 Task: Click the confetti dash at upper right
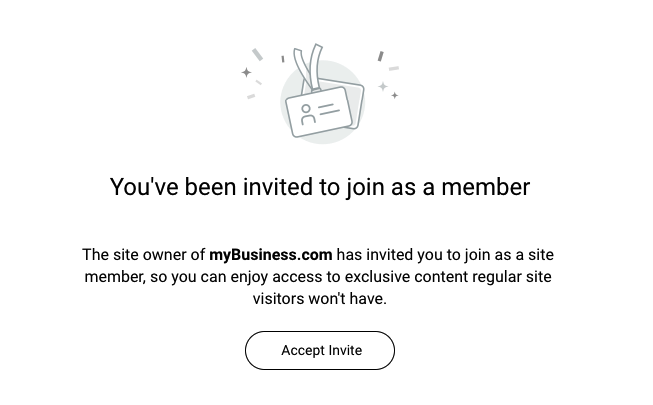click(x=380, y=56)
